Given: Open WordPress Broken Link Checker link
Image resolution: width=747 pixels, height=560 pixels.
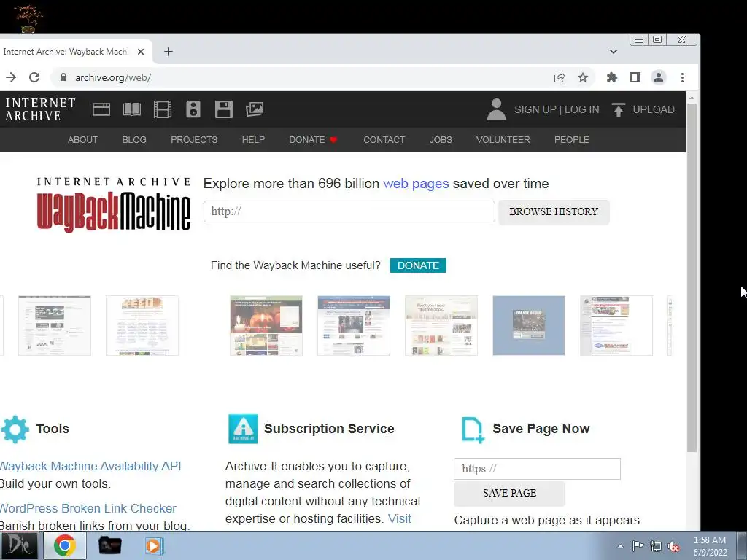Looking at the screenshot, I should [88, 508].
